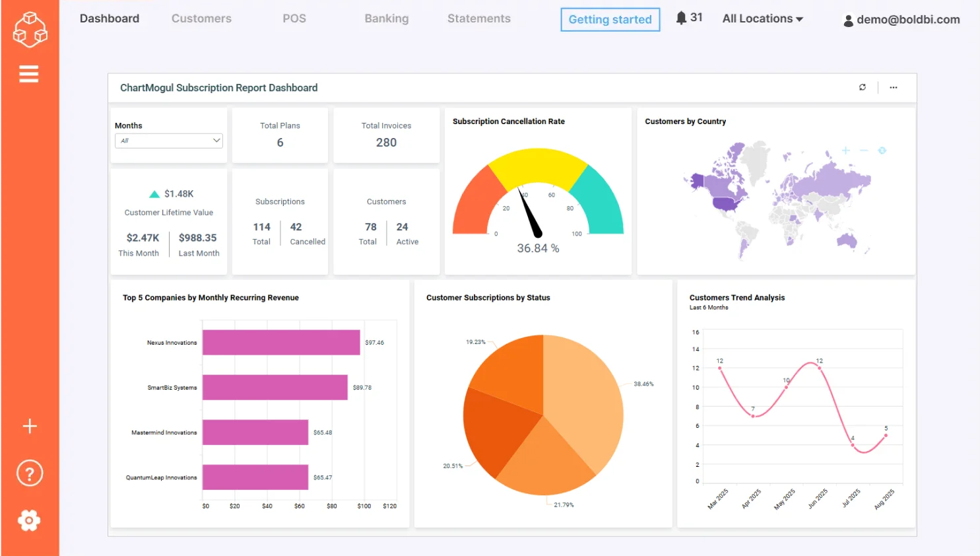Reset the map view with the circular arrows icon

click(x=882, y=151)
